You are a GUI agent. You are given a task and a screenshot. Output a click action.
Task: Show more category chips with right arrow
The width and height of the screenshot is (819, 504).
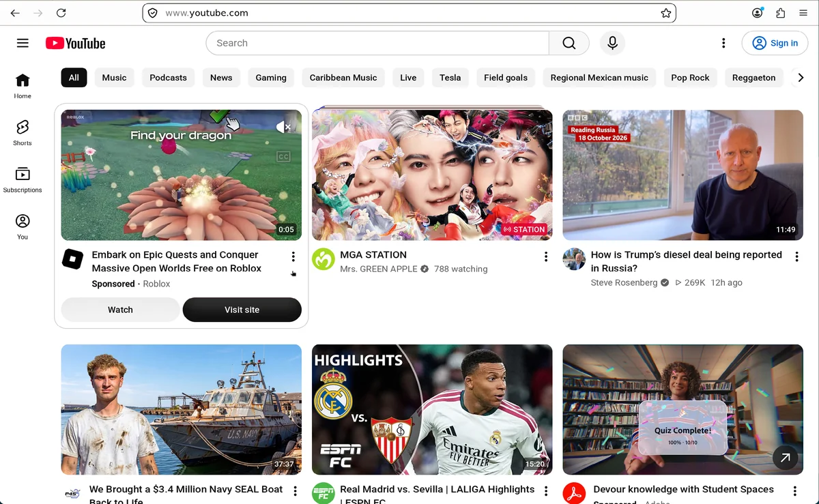[x=801, y=78]
